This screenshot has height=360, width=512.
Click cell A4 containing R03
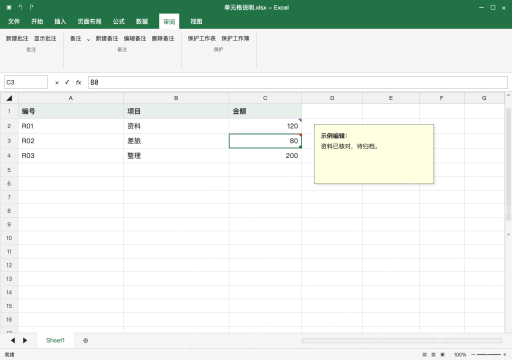pos(71,155)
